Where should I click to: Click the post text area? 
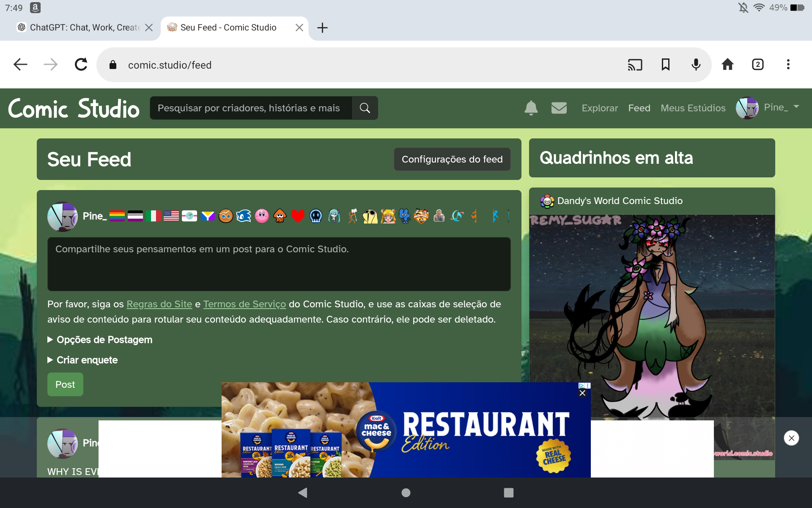(279, 264)
